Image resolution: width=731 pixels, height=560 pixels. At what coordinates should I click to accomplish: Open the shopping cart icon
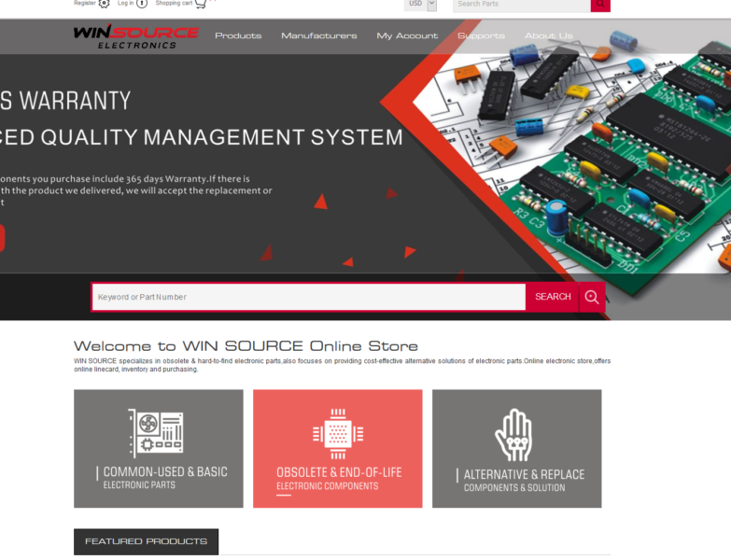[201, 4]
